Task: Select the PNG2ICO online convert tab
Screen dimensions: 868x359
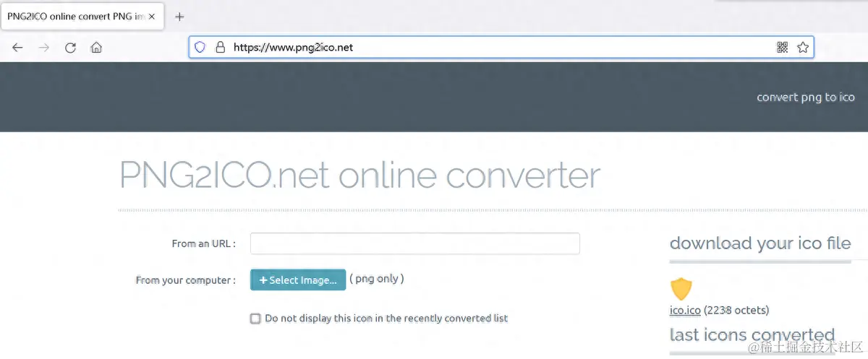Action: pos(81,16)
